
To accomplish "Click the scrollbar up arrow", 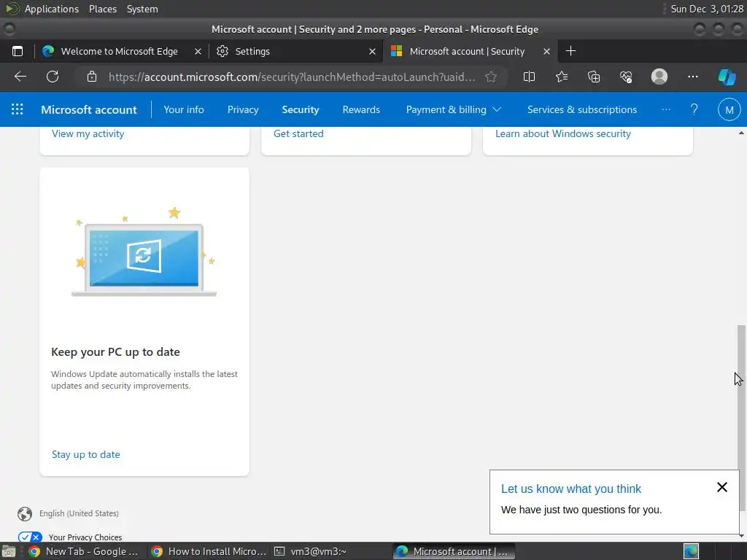I will pyautogui.click(x=741, y=133).
